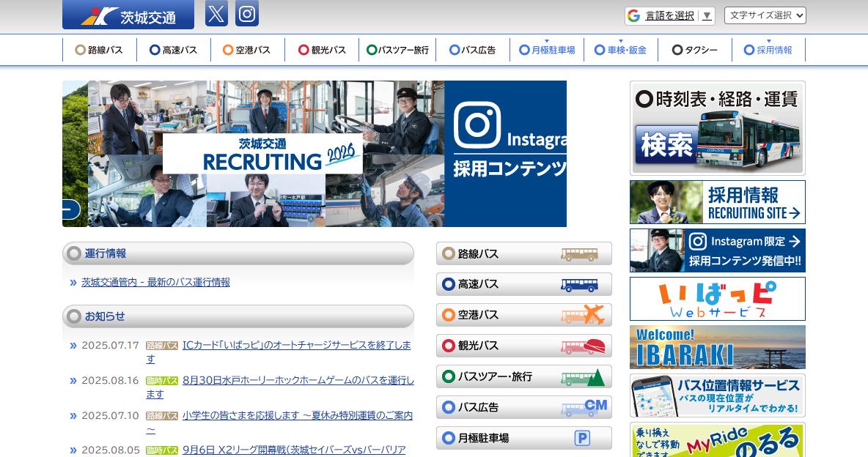Click the green bus tour icon
This screenshot has width=868, height=457.
583,377
